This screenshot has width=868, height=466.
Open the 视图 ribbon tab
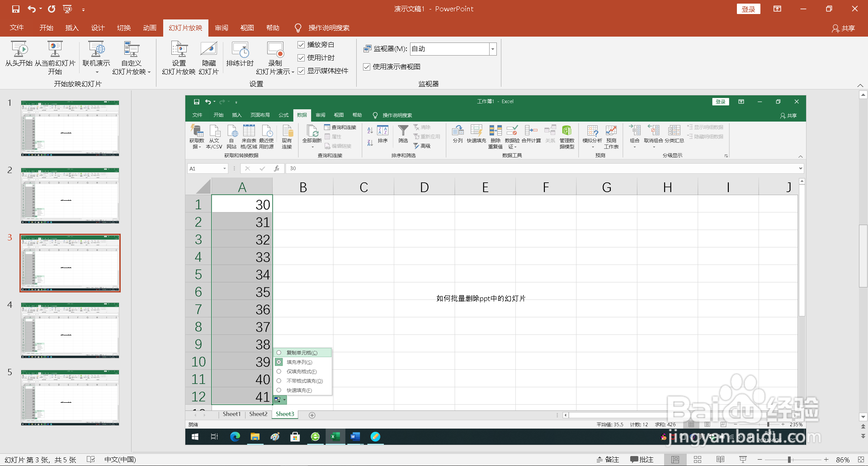247,28
